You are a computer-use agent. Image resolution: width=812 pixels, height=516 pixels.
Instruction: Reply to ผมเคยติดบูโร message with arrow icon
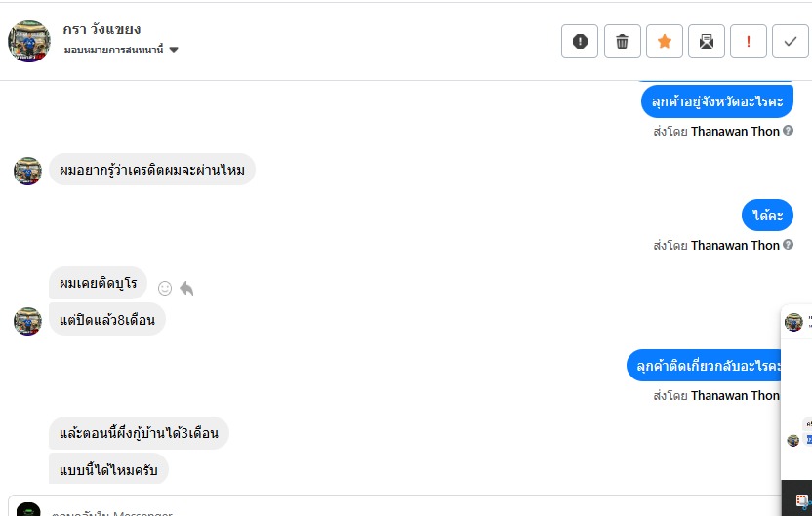pos(186,288)
